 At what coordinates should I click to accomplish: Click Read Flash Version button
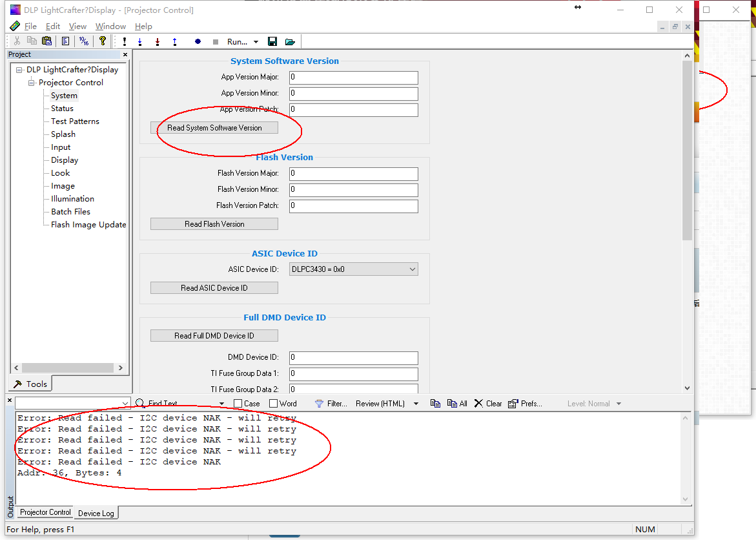coord(214,224)
